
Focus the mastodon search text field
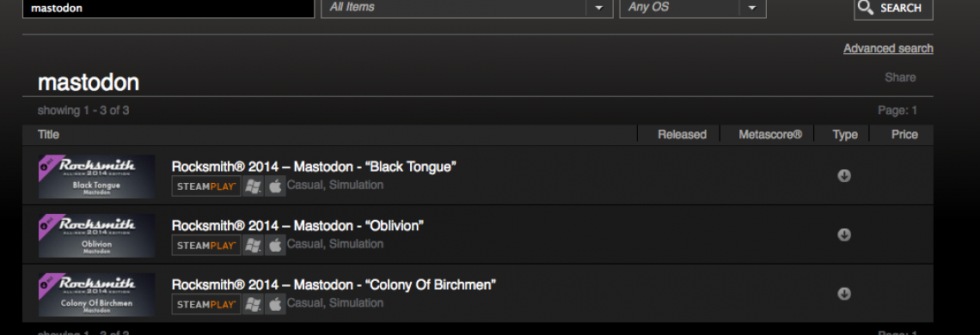pyautogui.click(x=168, y=8)
